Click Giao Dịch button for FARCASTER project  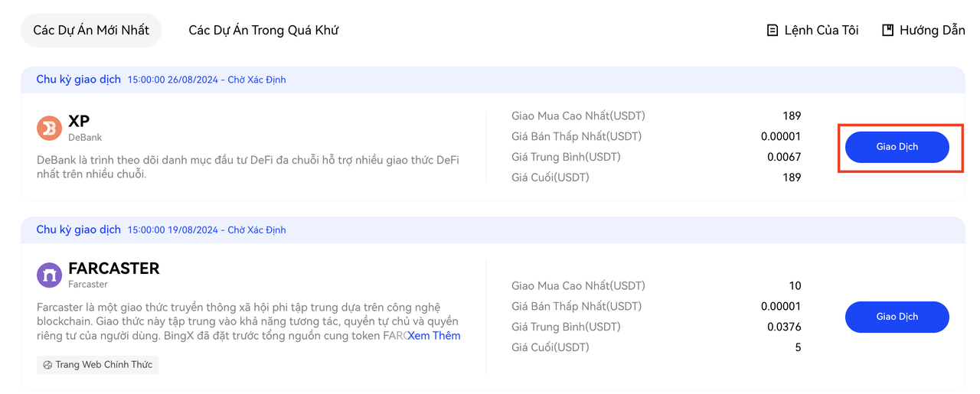[897, 317]
